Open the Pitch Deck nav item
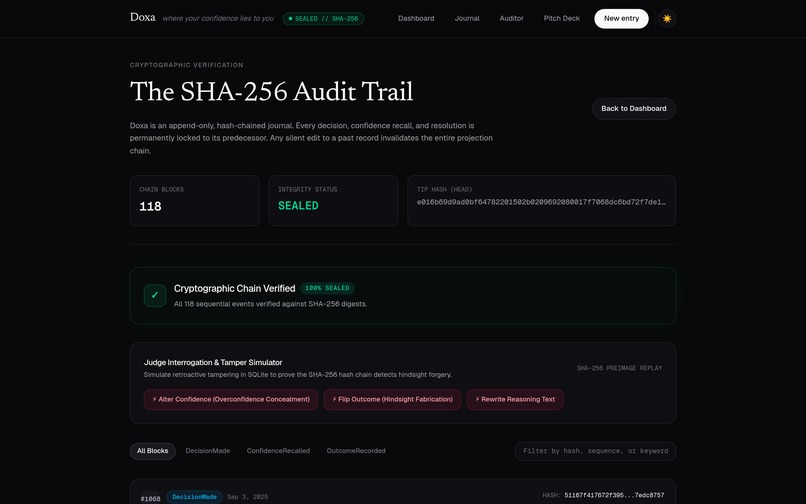This screenshot has width=806, height=504. pos(561,19)
